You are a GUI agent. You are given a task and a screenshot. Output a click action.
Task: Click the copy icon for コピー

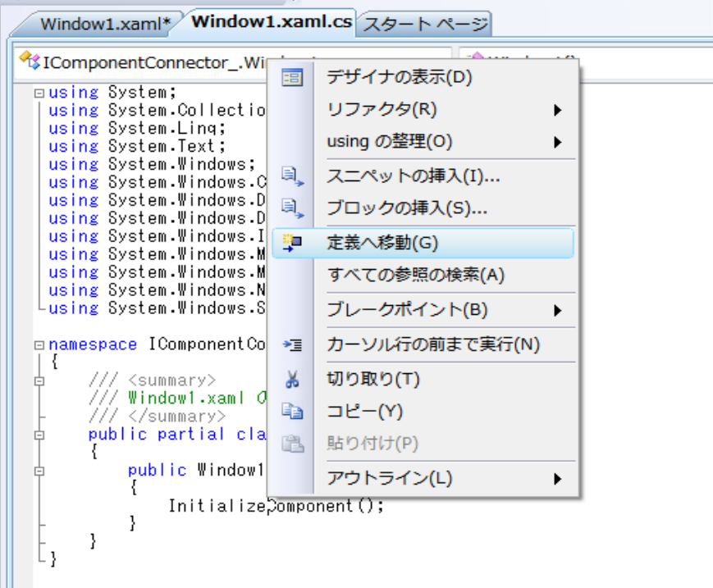point(292,411)
